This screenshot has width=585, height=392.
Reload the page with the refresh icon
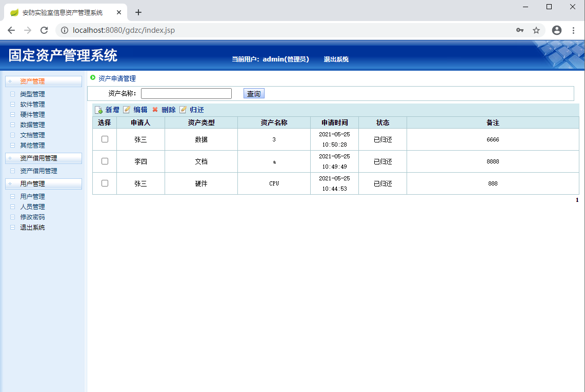point(44,30)
